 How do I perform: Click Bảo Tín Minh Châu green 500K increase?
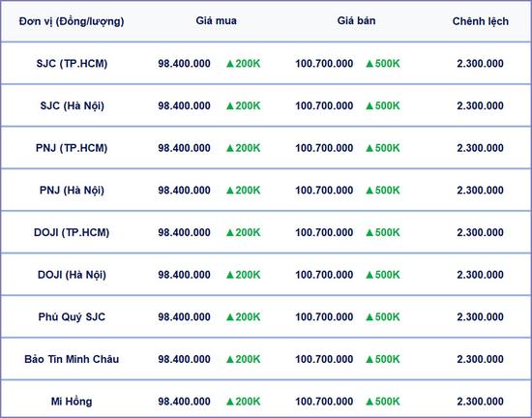coord(383,359)
